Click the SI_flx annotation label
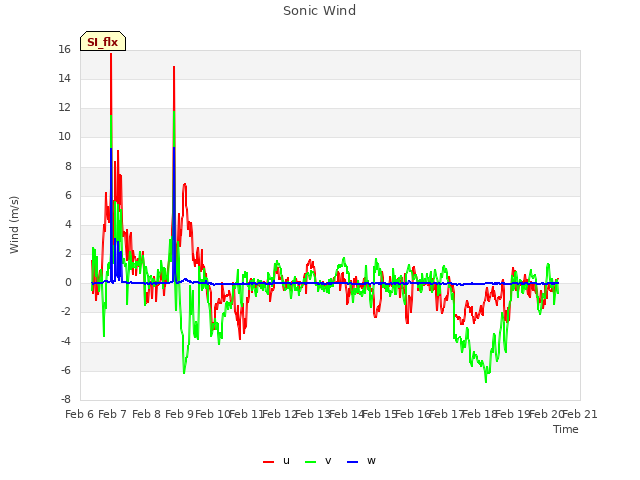 pos(103,41)
